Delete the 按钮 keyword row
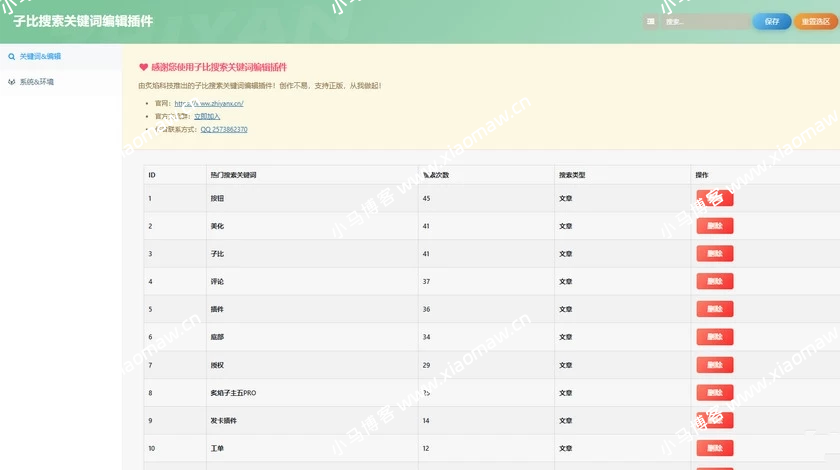The width and height of the screenshot is (840, 470). [714, 198]
